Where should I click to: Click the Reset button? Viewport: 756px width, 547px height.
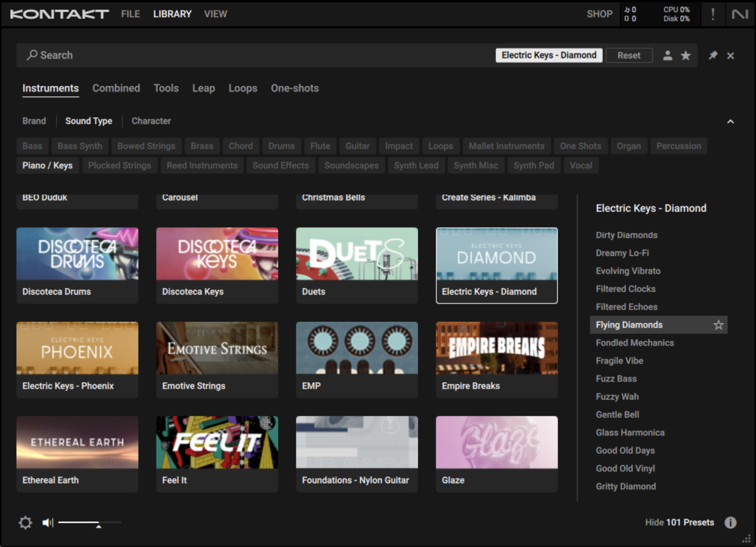click(x=629, y=55)
